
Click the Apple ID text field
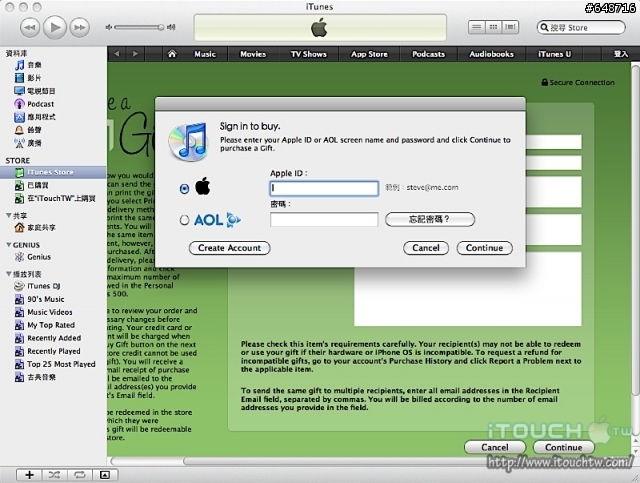(x=324, y=188)
